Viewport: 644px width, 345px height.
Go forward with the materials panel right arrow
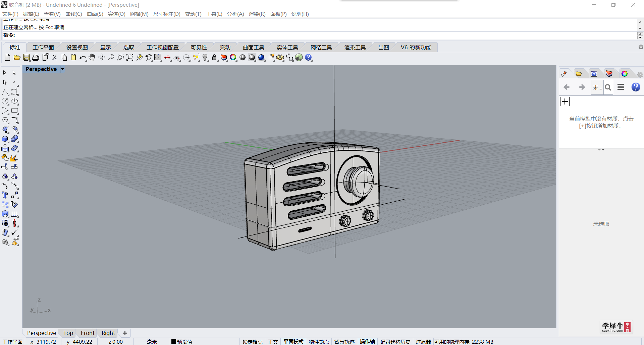tap(582, 87)
